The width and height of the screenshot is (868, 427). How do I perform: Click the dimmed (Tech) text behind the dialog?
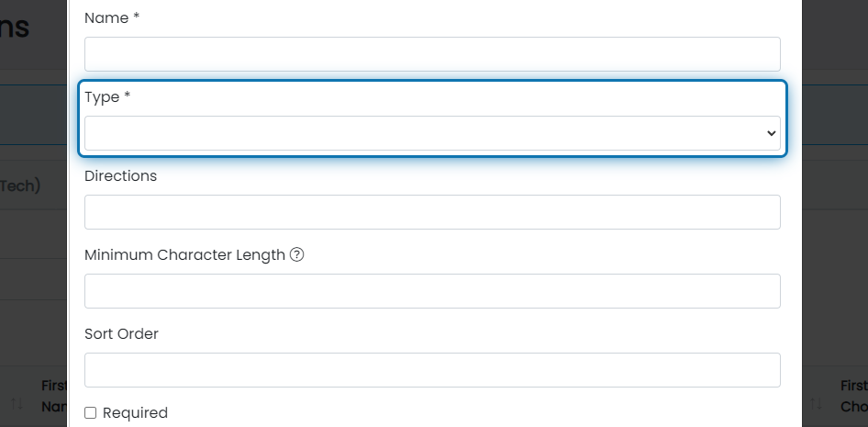[x=20, y=185]
